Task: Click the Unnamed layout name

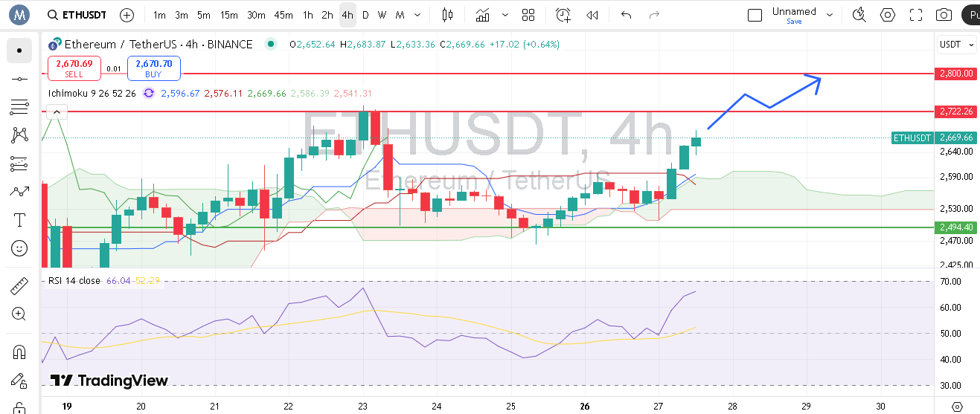Action: [794, 11]
